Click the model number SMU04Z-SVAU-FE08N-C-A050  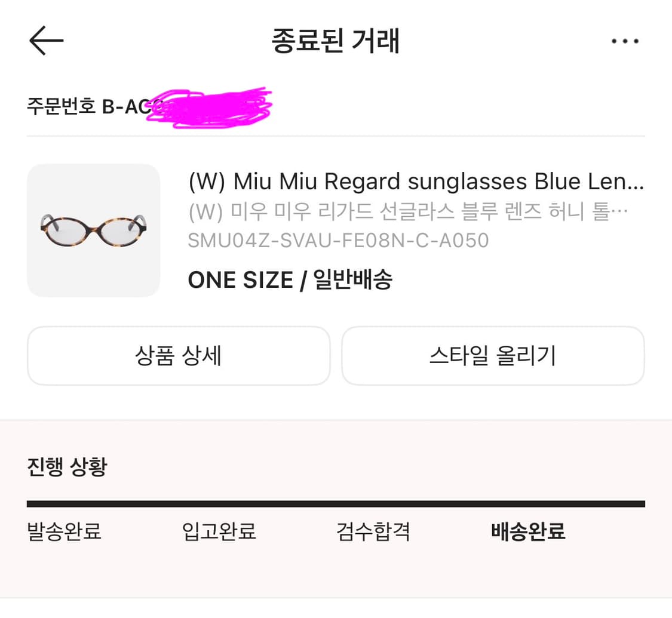coord(339,241)
